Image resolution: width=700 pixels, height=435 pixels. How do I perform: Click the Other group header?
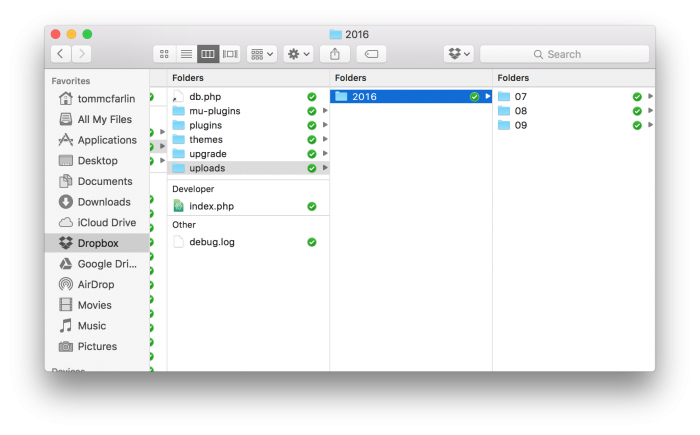[184, 225]
